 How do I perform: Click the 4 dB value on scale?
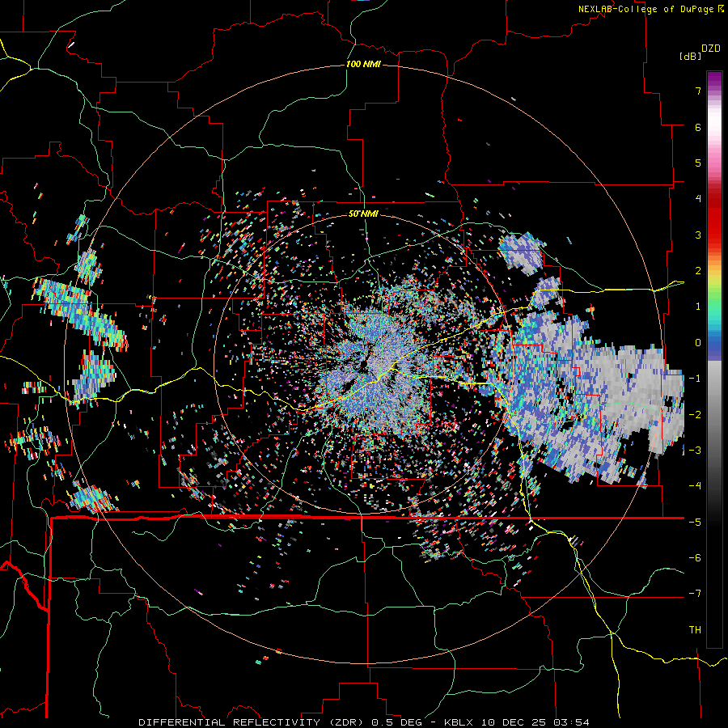tap(698, 199)
